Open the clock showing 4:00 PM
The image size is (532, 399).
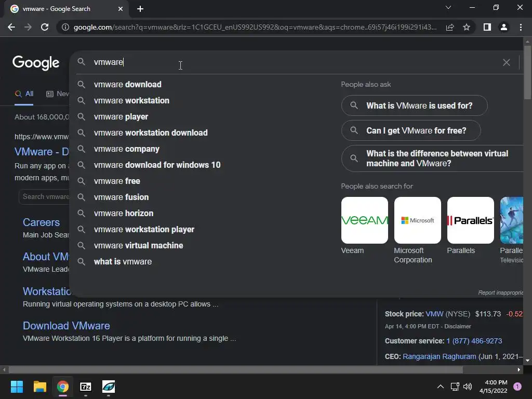(x=494, y=387)
